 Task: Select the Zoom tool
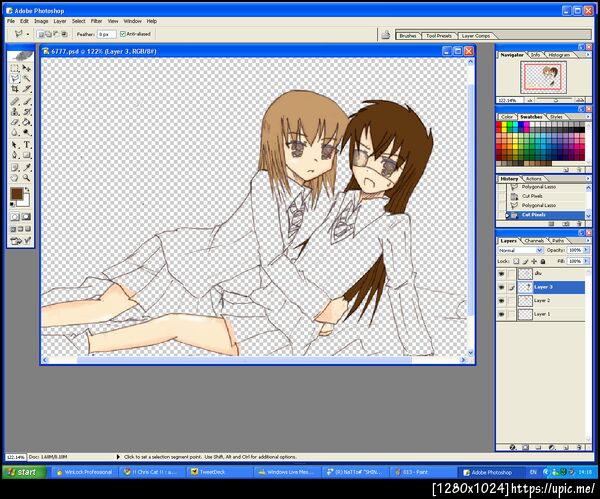(x=26, y=178)
